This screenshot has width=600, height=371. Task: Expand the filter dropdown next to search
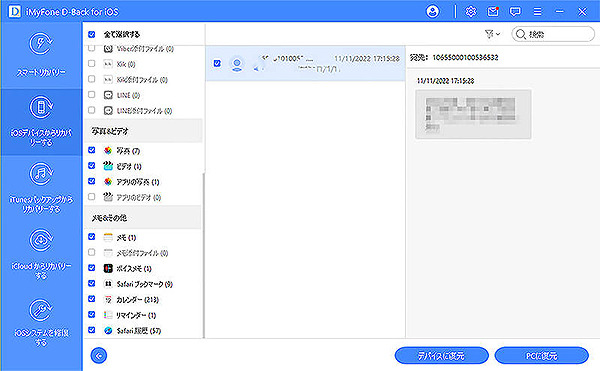click(x=492, y=34)
